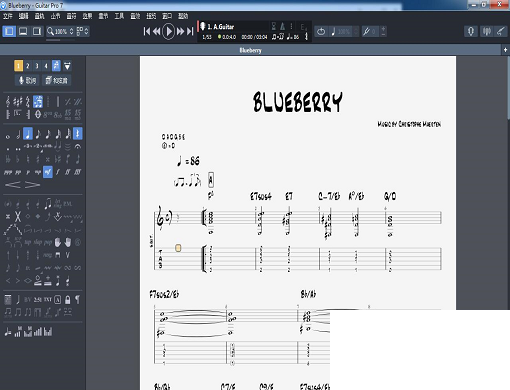Open the 编辑 menu

23,16
